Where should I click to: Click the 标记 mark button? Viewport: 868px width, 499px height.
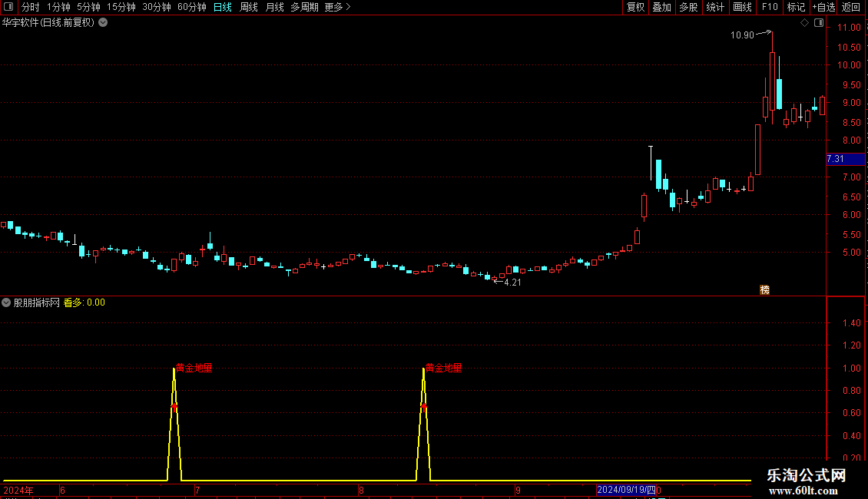pyautogui.click(x=796, y=7)
